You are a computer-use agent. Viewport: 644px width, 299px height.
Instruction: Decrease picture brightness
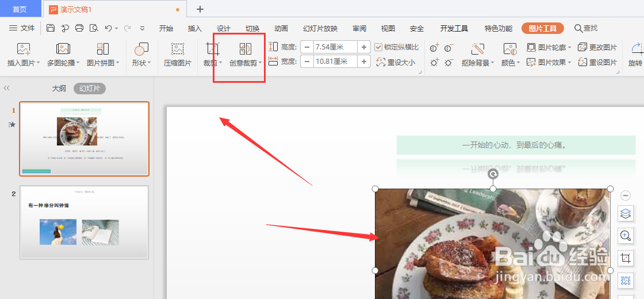pos(448,63)
